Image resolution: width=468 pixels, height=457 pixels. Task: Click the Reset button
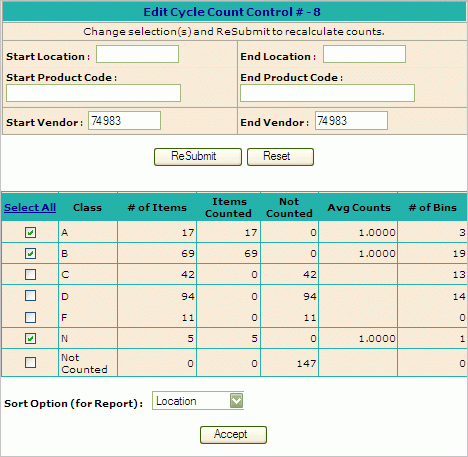click(x=280, y=157)
